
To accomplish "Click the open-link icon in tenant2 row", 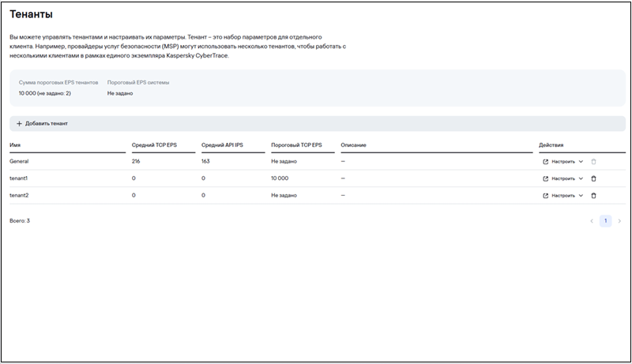I will click(x=545, y=196).
